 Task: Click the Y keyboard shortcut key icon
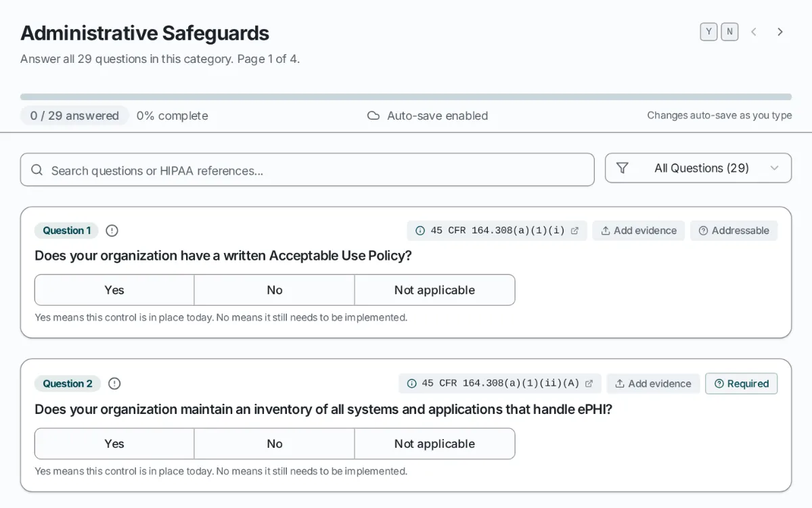[x=708, y=32]
